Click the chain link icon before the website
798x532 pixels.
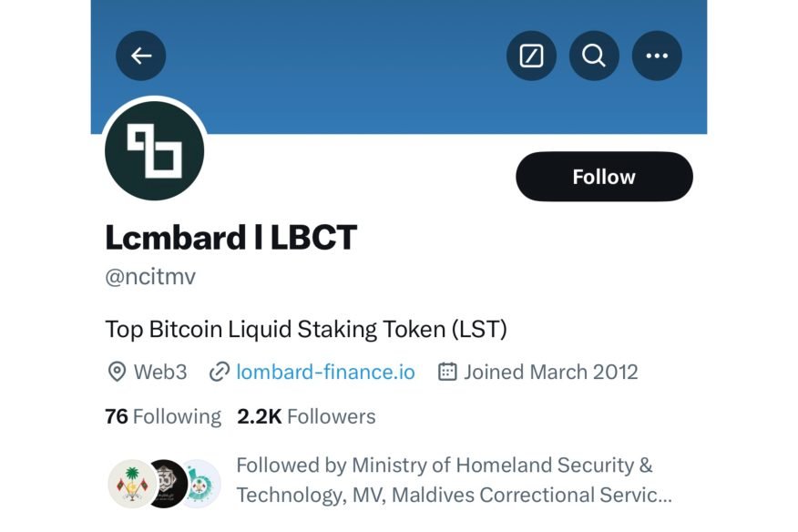[x=219, y=372]
